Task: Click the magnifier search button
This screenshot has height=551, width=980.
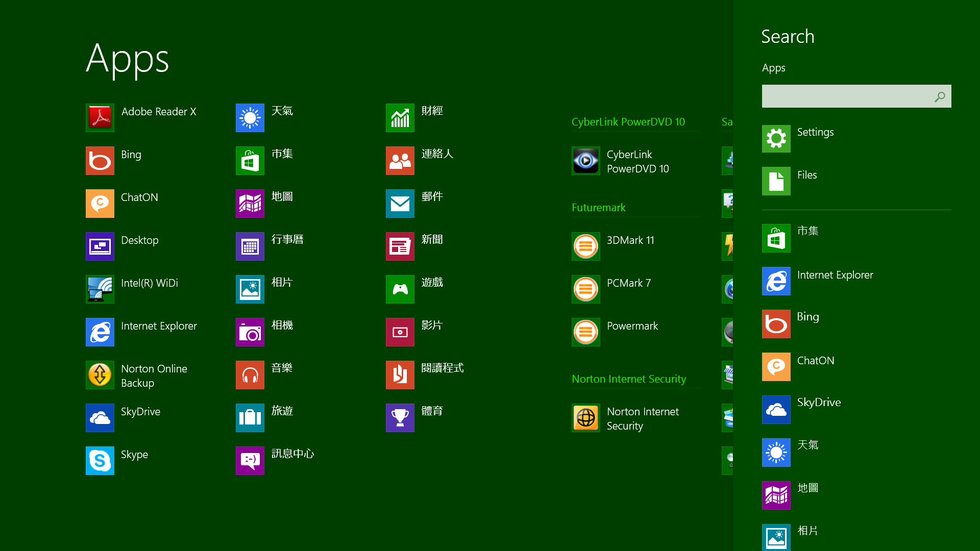Action: point(940,96)
